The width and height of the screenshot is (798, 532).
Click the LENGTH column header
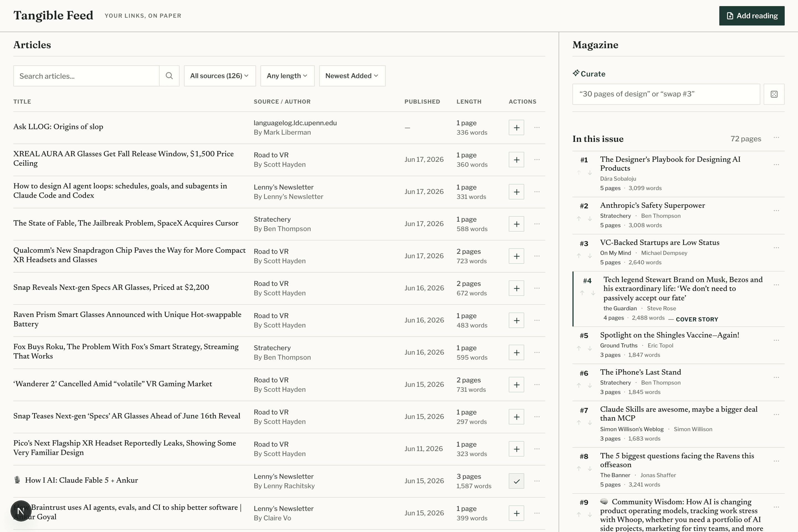click(469, 102)
